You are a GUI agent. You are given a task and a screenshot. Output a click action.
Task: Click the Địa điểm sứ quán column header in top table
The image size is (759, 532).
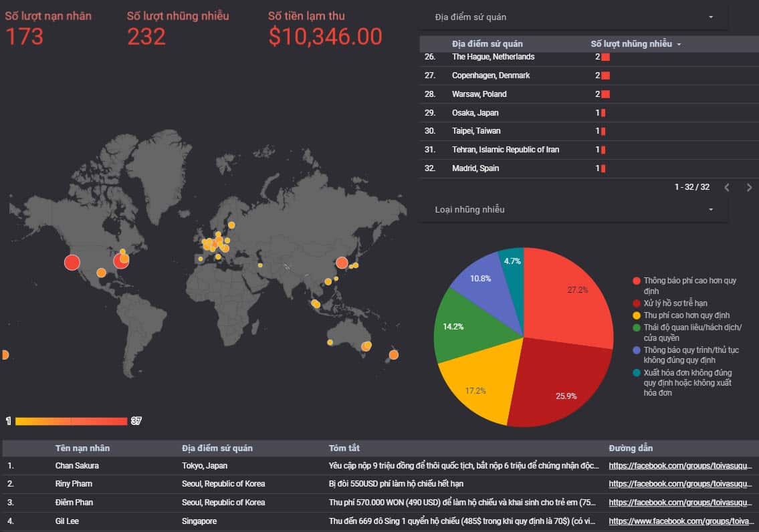[x=487, y=44]
